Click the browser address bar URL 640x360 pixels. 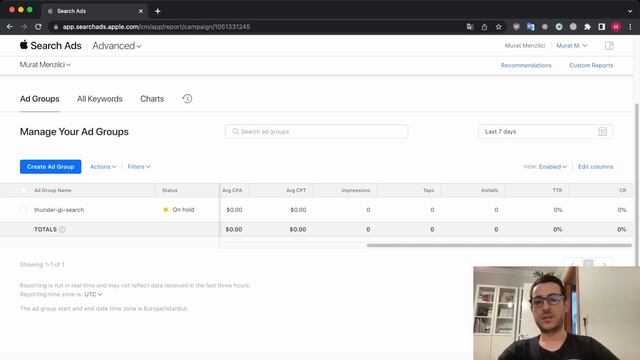pyautogui.click(x=156, y=27)
